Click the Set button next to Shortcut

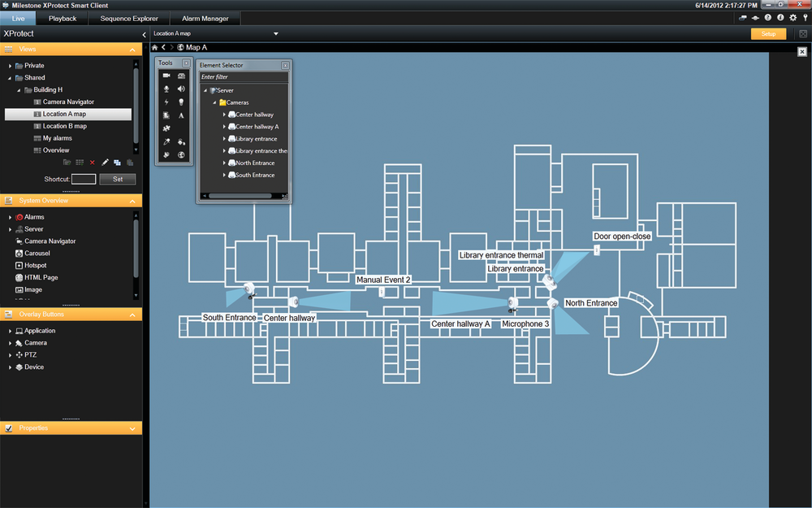[118, 179]
